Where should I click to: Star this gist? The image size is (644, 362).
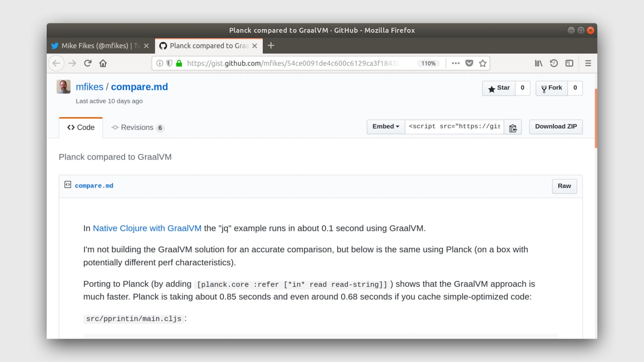coord(499,88)
